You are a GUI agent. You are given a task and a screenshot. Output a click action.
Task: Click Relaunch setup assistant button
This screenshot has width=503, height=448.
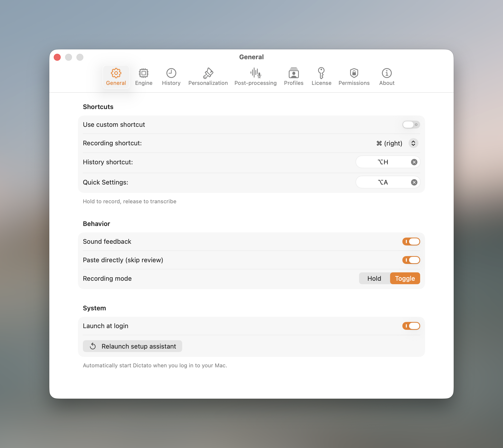(x=132, y=346)
